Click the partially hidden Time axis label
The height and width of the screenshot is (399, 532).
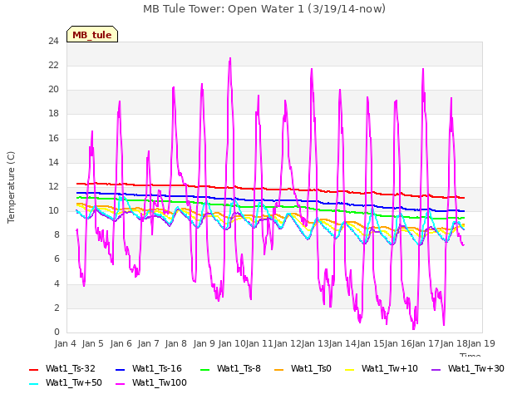(x=470, y=355)
